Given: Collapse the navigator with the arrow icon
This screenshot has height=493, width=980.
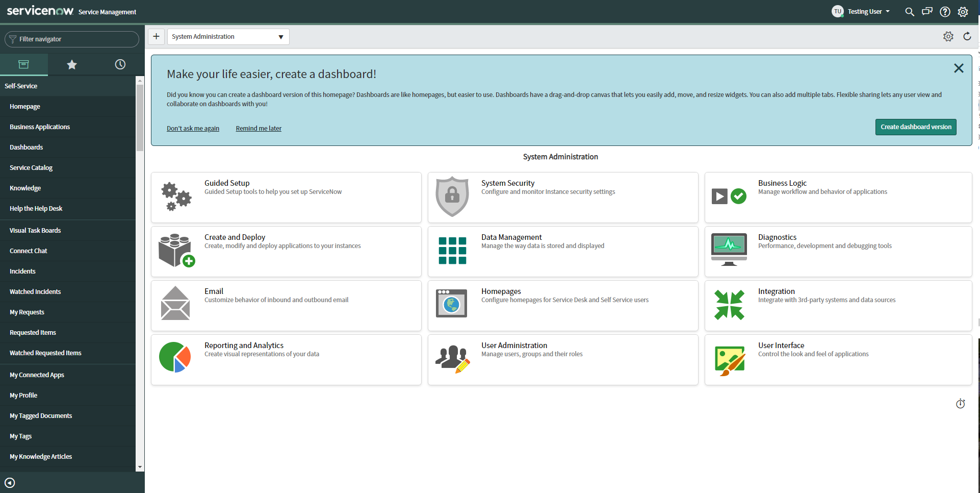Looking at the screenshot, I should click(10, 483).
